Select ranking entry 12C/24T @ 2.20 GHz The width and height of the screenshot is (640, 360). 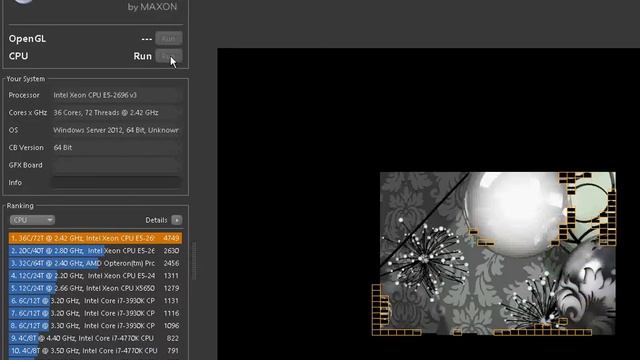(x=95, y=276)
